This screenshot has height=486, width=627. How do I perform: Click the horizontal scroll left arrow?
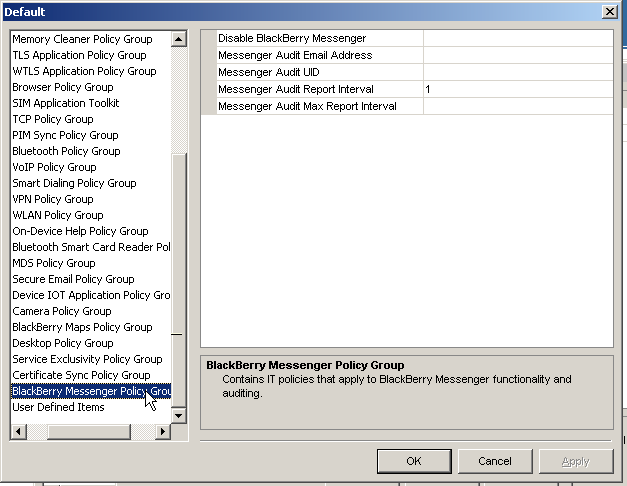[x=18, y=431]
